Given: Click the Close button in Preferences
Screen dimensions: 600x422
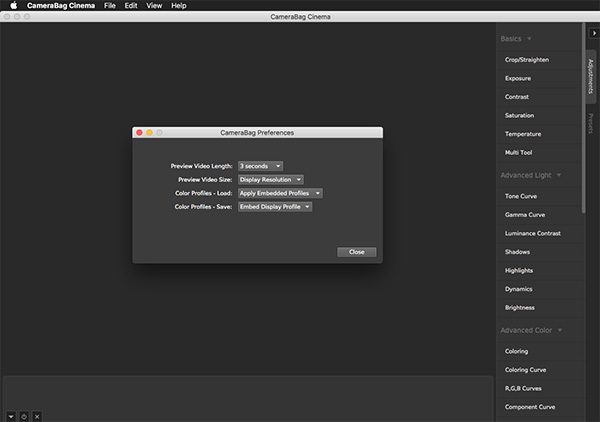Looking at the screenshot, I should point(357,252).
